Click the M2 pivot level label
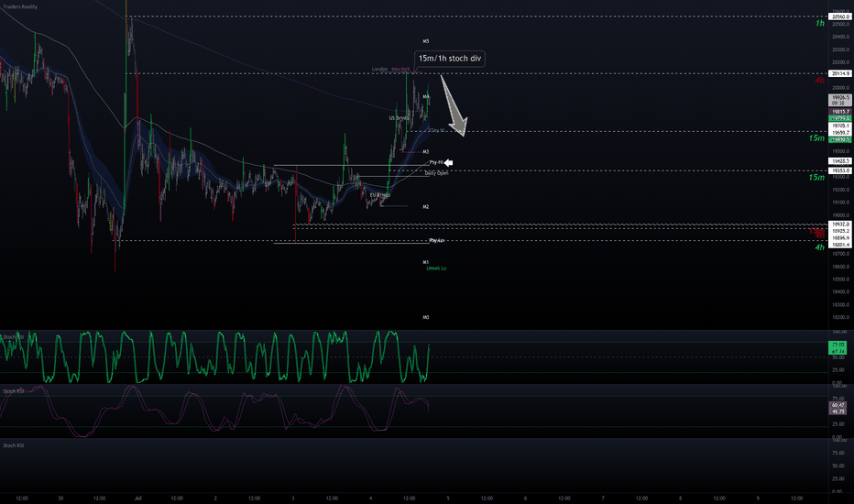The width and height of the screenshot is (854, 504). (x=426, y=207)
